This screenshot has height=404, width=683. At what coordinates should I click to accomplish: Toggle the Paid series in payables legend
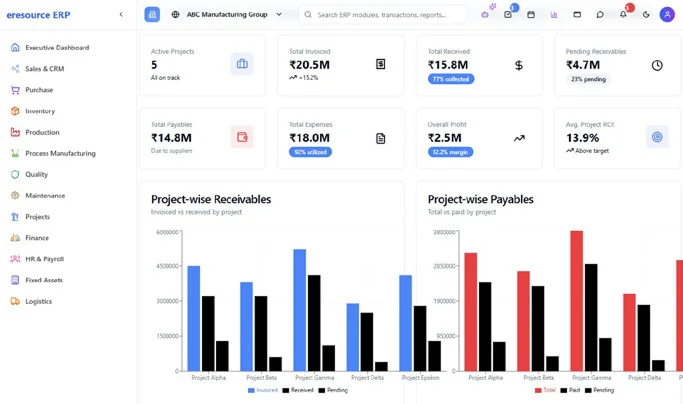[570, 390]
